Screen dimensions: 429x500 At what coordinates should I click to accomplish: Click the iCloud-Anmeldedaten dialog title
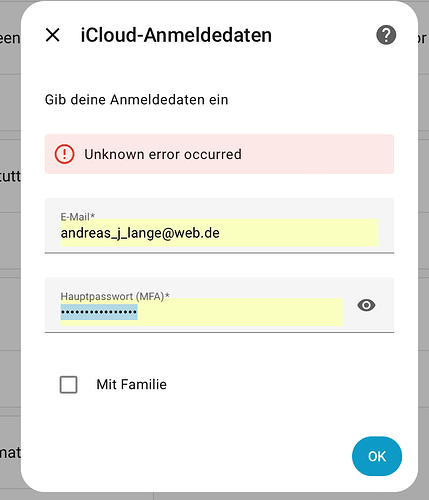176,35
